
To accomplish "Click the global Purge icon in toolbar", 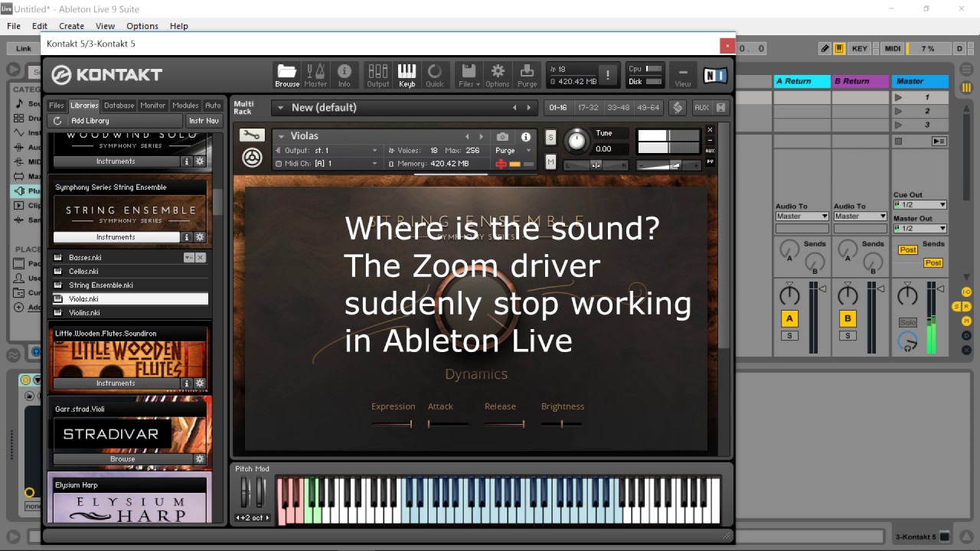I will (x=528, y=75).
